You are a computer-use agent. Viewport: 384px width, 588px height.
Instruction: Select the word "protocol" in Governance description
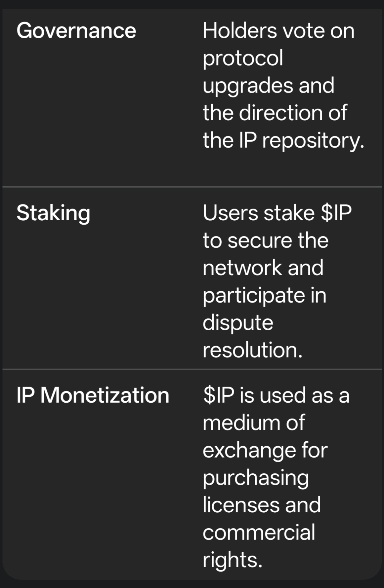tap(243, 58)
